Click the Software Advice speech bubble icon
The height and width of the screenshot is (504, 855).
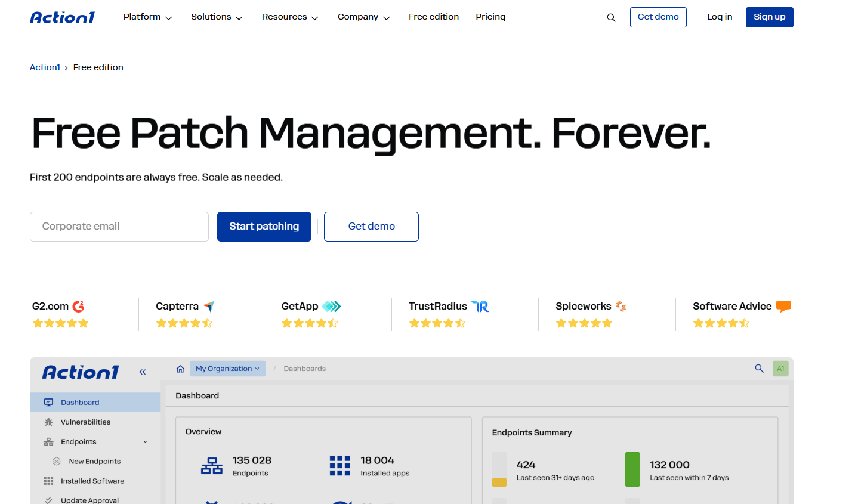(783, 307)
